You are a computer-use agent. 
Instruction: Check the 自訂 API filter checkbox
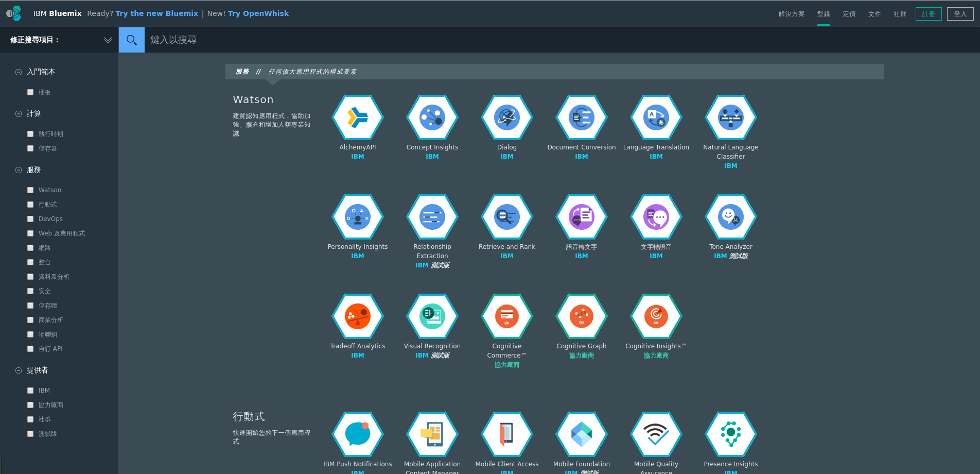(30, 349)
